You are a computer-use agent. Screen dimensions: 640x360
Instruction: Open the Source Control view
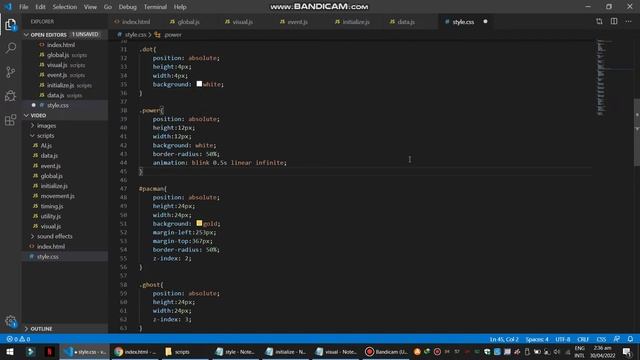click(11, 72)
